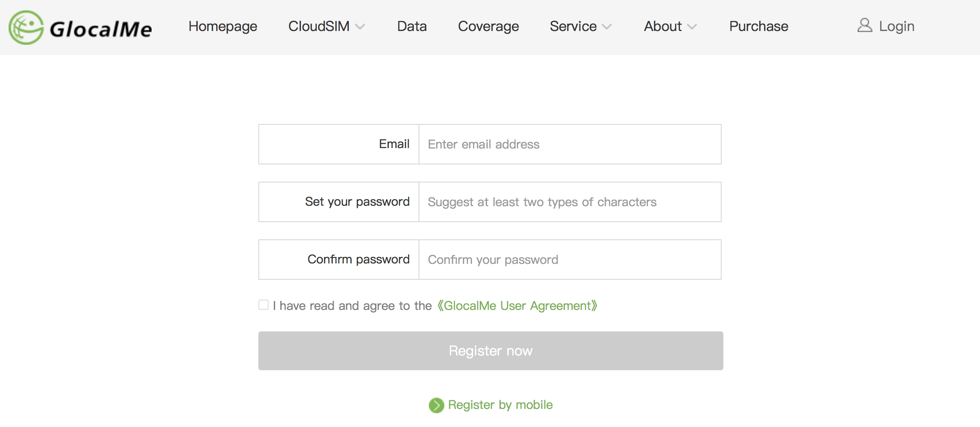Click the green arrow icon before Register by mobile
This screenshot has width=980, height=427.
pos(436,405)
